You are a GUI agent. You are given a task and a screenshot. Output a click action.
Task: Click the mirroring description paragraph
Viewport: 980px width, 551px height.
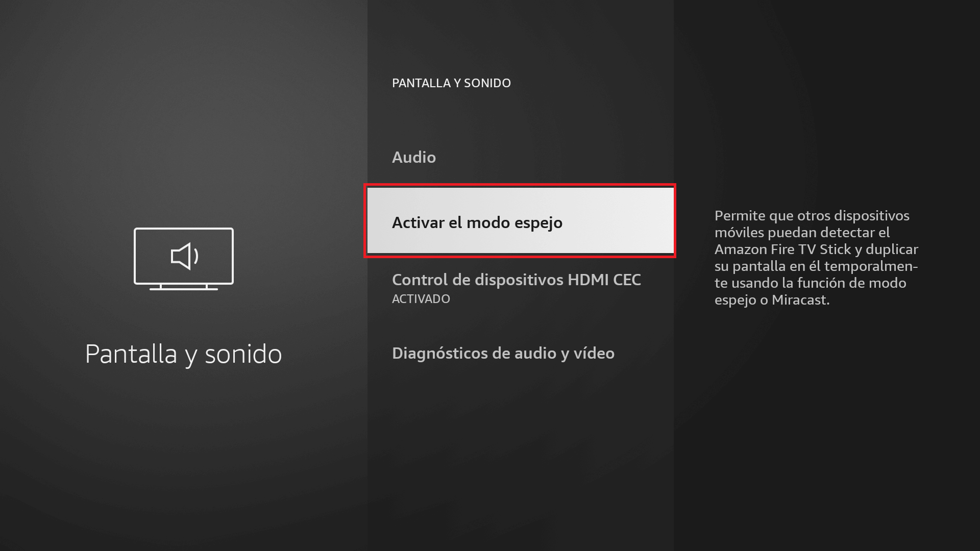tap(816, 258)
